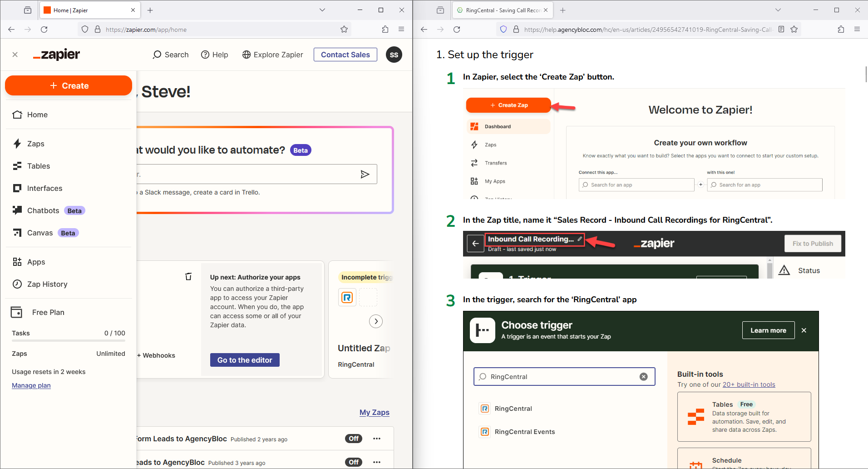Click the Contact Sales button
Screen dimensions: 868x469
pos(345,55)
